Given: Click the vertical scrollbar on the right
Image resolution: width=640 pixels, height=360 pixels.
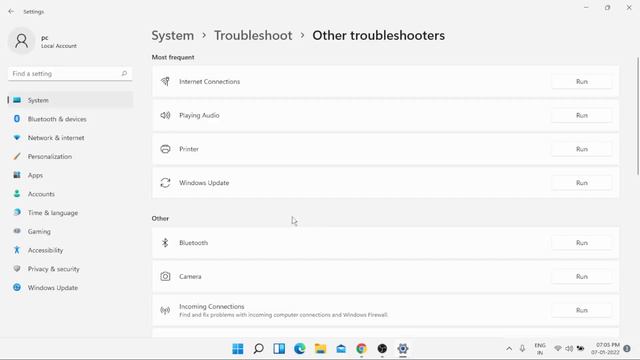Looking at the screenshot, I should pyautogui.click(x=638, y=116).
